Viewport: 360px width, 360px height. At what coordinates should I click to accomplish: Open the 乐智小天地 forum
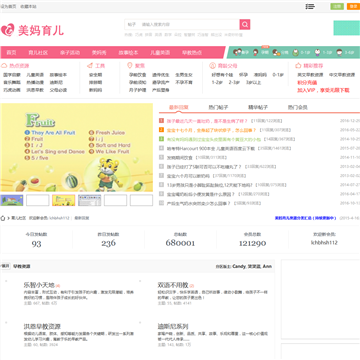coord(39,285)
